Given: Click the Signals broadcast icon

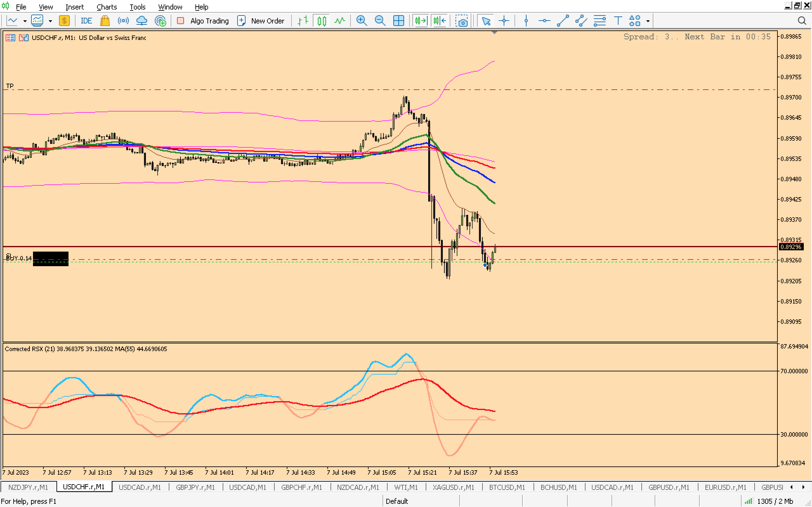Looking at the screenshot, I should [x=123, y=21].
